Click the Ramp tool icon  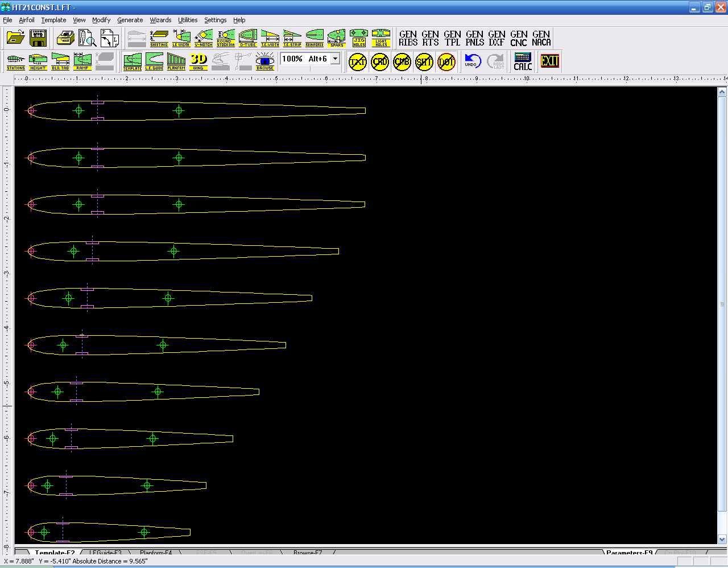82,61
